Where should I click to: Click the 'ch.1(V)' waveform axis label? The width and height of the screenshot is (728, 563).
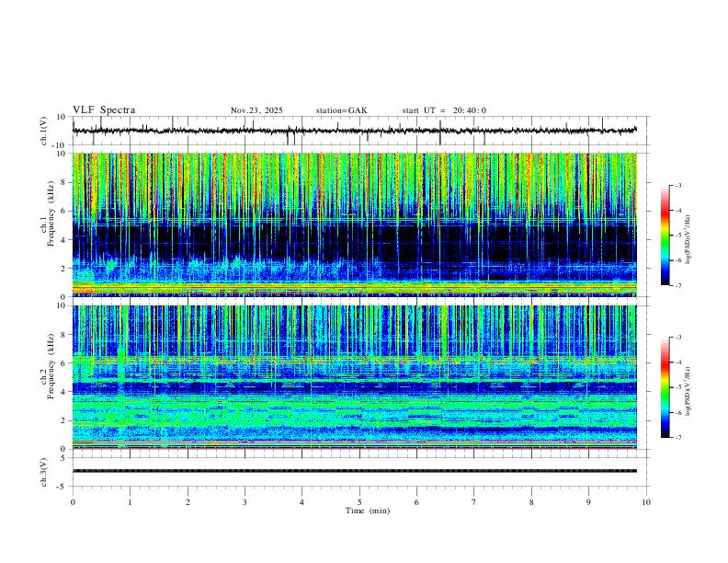point(44,131)
